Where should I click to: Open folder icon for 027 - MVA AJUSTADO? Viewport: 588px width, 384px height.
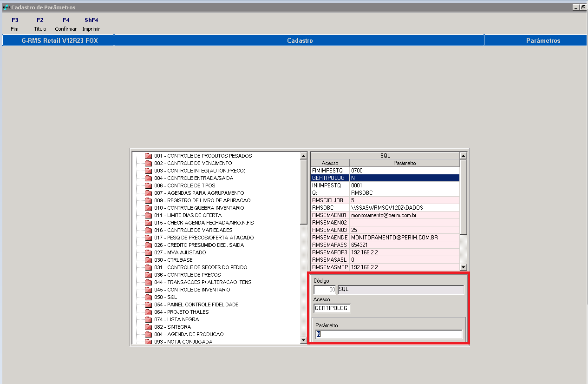tap(148, 252)
